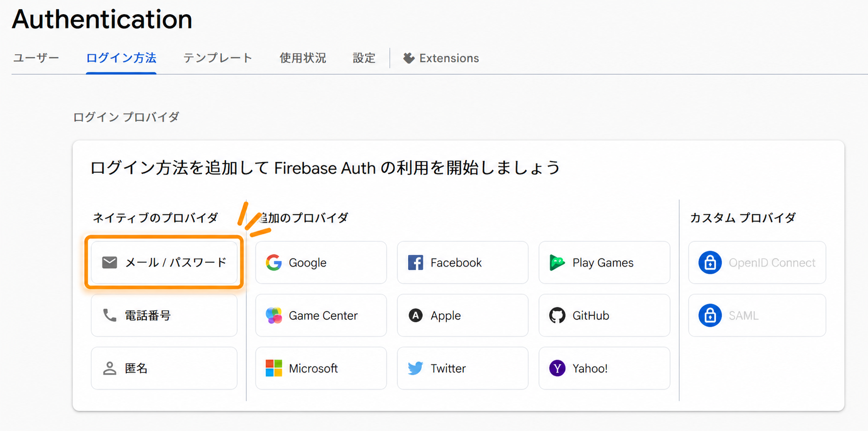The width and height of the screenshot is (868, 431).
Task: Click the Google logo icon
Action: pos(274,263)
